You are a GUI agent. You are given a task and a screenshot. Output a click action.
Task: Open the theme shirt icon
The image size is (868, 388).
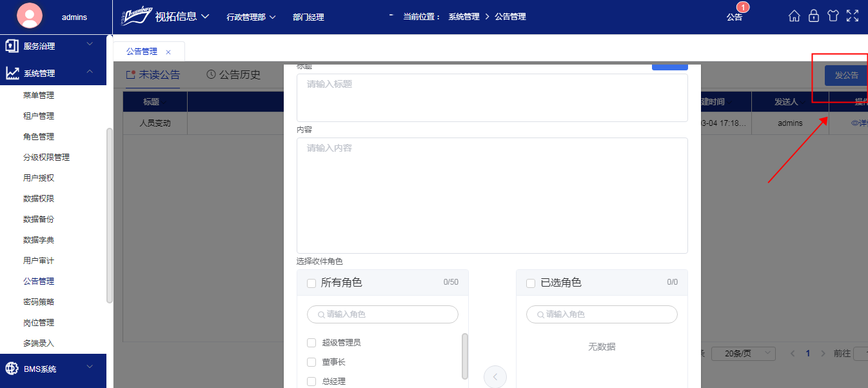(833, 16)
